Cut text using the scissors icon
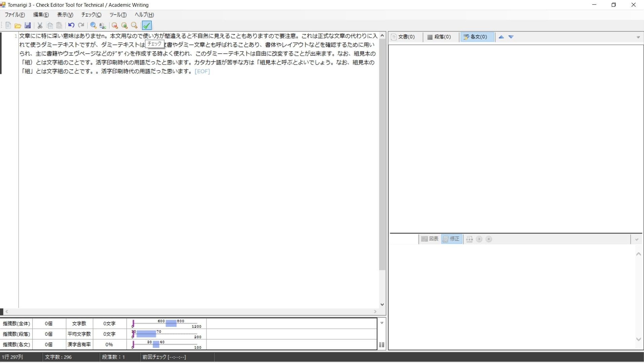The height and width of the screenshot is (363, 644). tap(40, 25)
